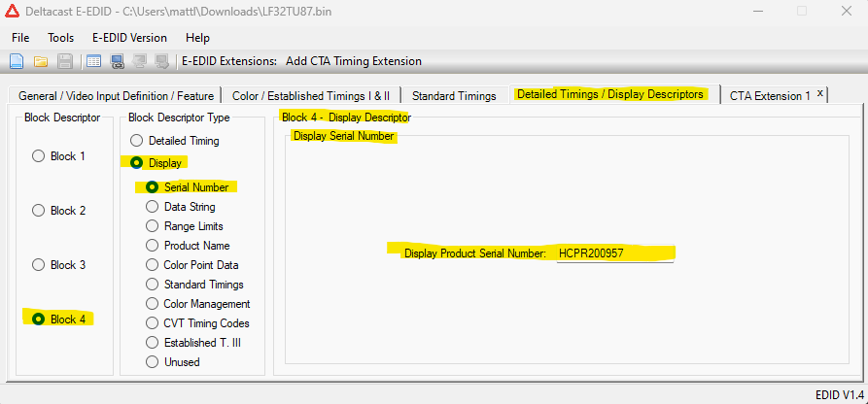Open the Tools menu
Screen dimensions: 868x404
pos(61,38)
